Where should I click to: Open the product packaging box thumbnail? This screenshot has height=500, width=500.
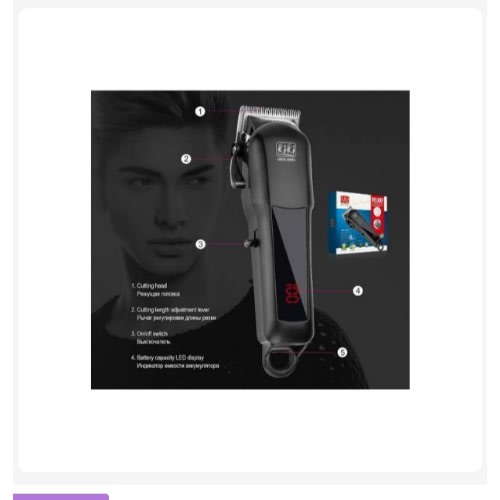tap(358, 223)
